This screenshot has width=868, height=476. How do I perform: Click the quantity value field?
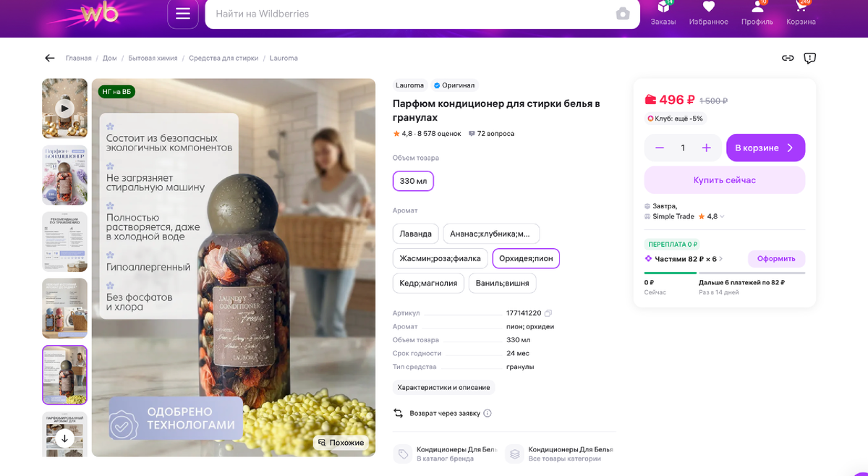click(683, 148)
